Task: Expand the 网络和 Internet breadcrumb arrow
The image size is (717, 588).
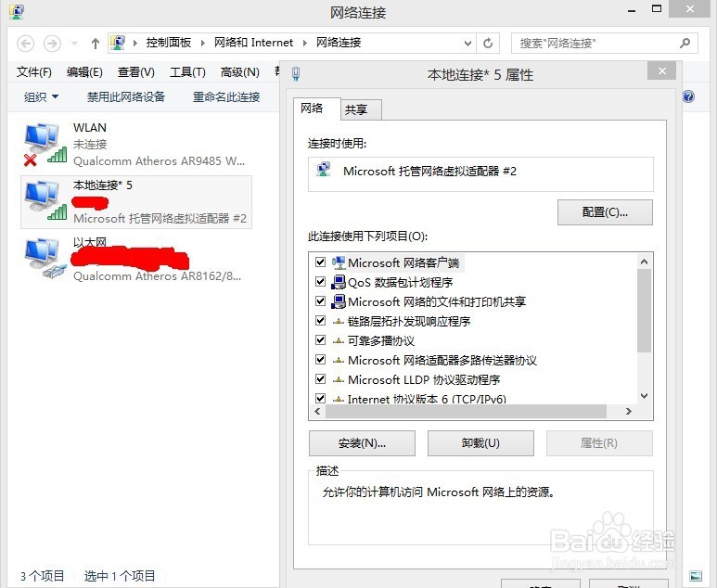Action: click(x=305, y=43)
